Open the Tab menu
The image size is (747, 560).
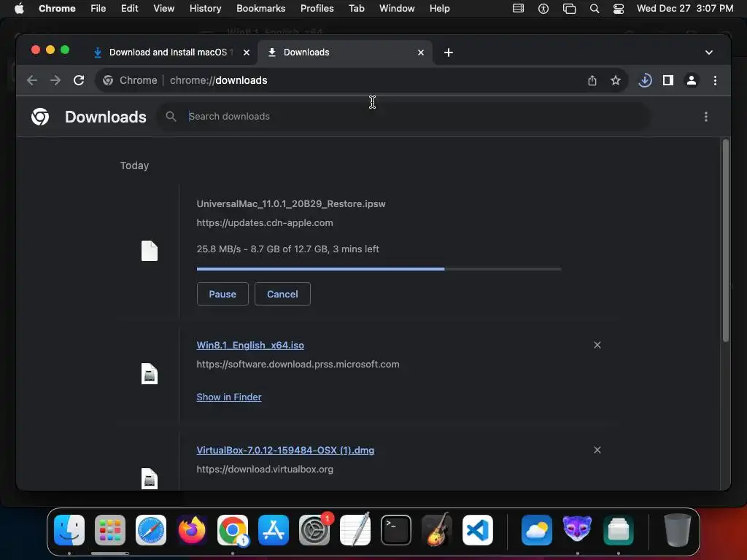click(x=356, y=9)
